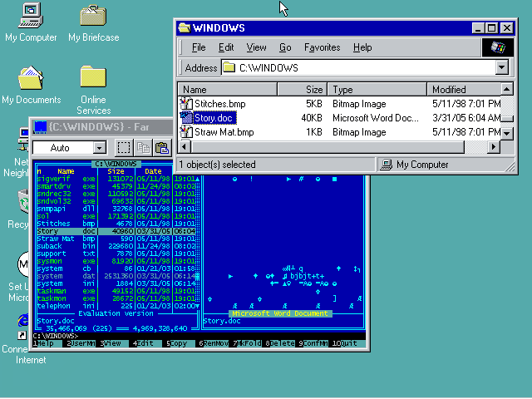Screen dimensions: 532x399
Task: Click 3View key in Far bar
Action: pyautogui.click(x=113, y=343)
